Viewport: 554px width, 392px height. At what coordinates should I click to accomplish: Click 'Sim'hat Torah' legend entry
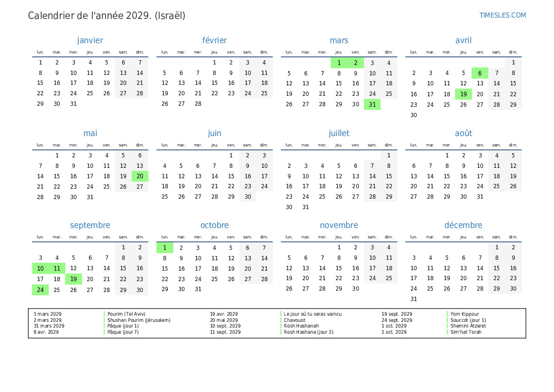click(466, 332)
